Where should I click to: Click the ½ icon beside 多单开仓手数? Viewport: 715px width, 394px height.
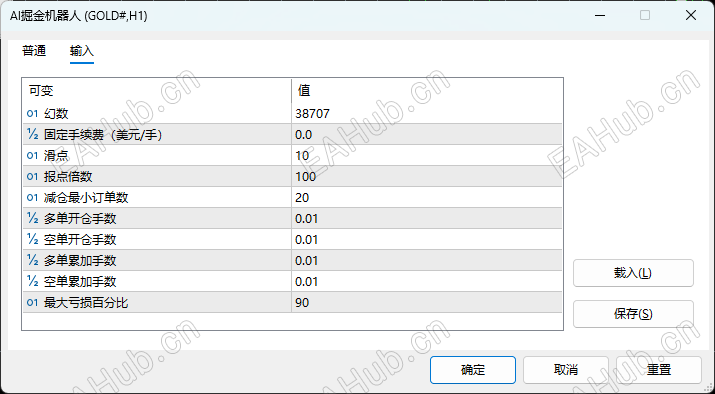pos(32,218)
